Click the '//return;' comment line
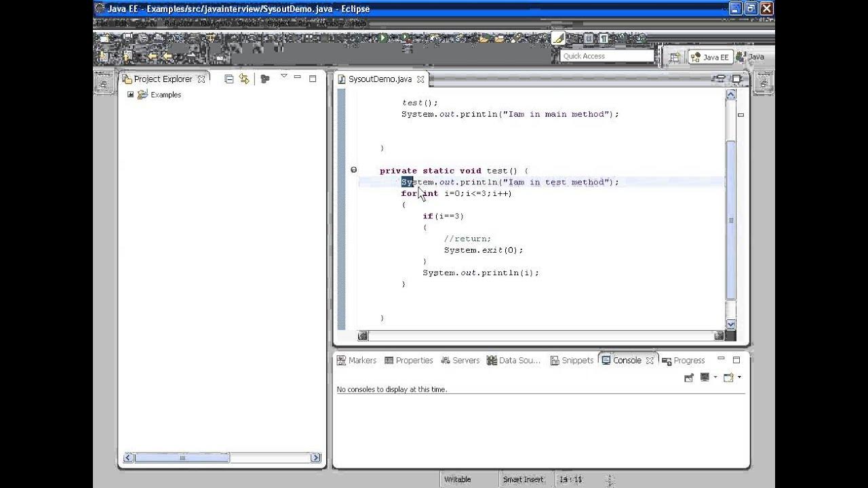Image resolution: width=868 pixels, height=488 pixels. (x=467, y=239)
